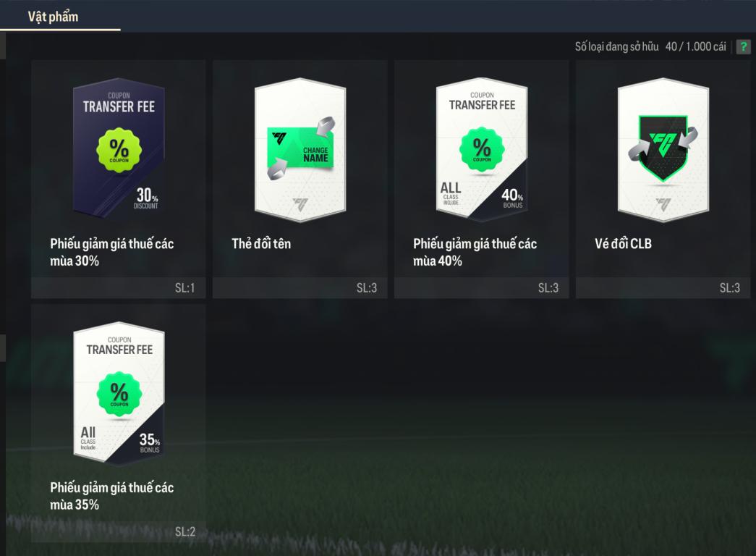
Task: Click SL:2 quantity bar of 35% coupon
Action: (119, 531)
